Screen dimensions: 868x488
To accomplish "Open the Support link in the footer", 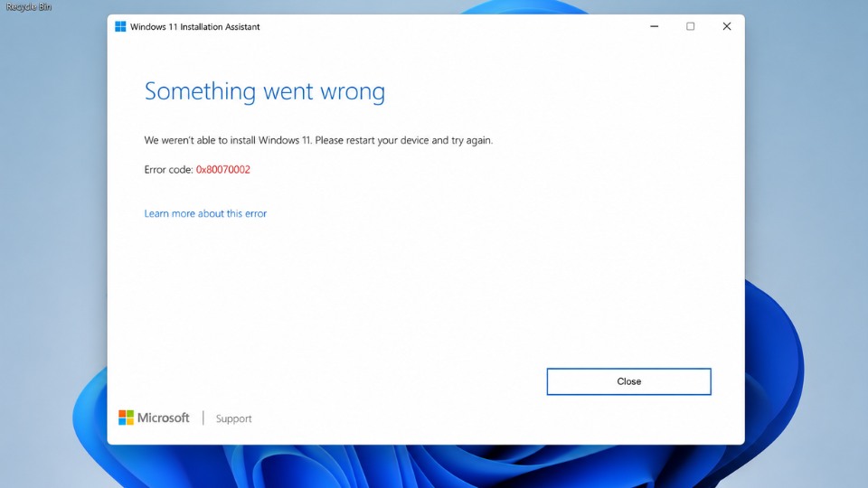I will tap(233, 418).
